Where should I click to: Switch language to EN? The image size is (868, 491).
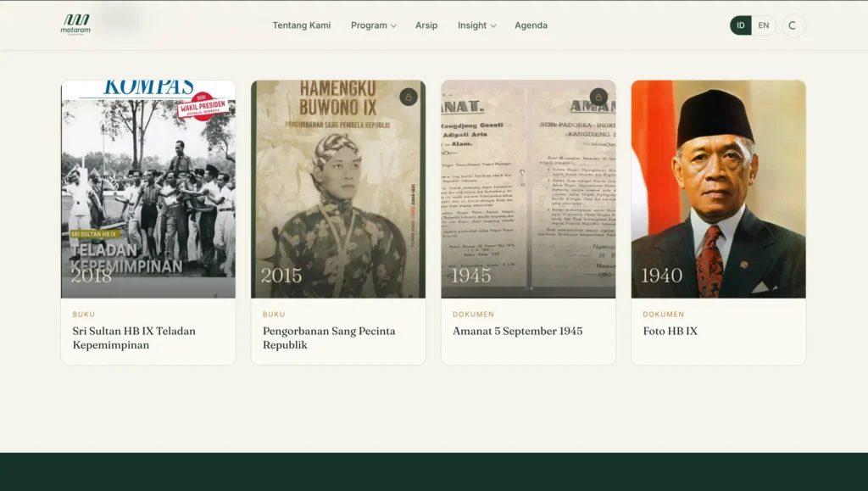(764, 25)
